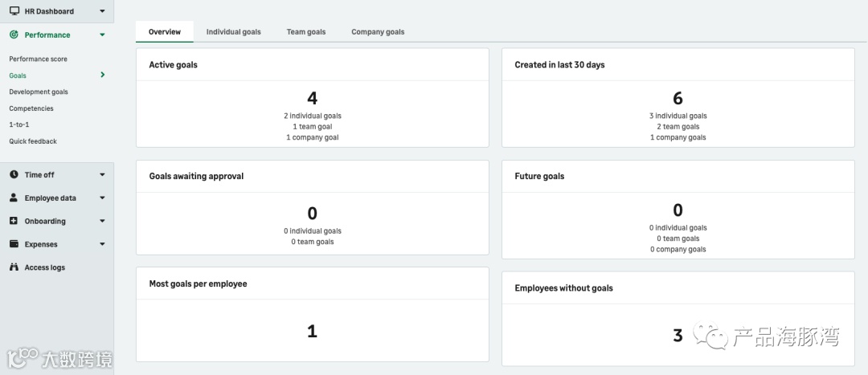The image size is (868, 375).
Task: Open the Team goals tab
Action: point(306,32)
